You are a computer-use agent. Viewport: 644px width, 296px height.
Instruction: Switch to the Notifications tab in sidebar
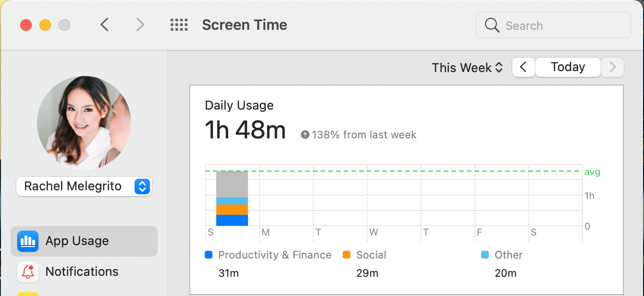tap(82, 271)
